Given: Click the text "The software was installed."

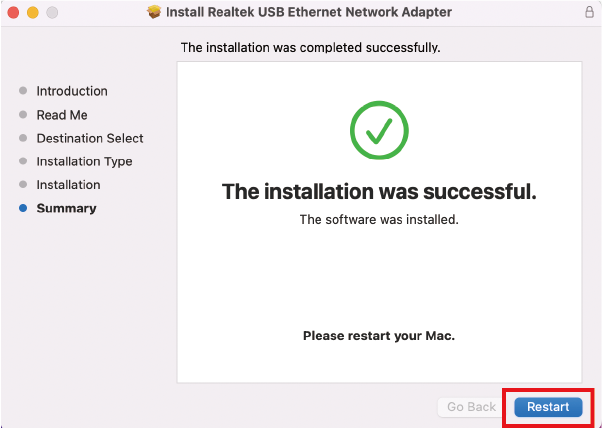Looking at the screenshot, I should 379,220.
